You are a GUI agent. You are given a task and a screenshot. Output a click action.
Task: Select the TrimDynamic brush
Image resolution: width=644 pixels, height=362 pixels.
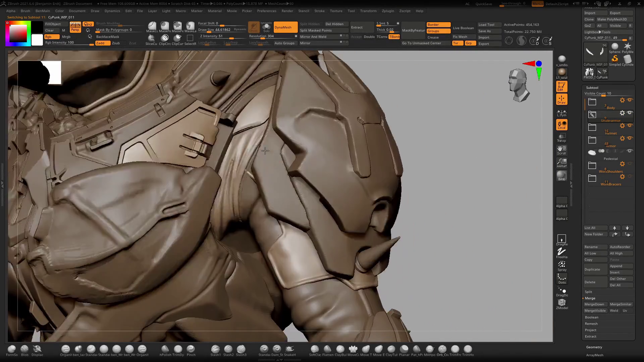pyautogui.click(x=178, y=351)
